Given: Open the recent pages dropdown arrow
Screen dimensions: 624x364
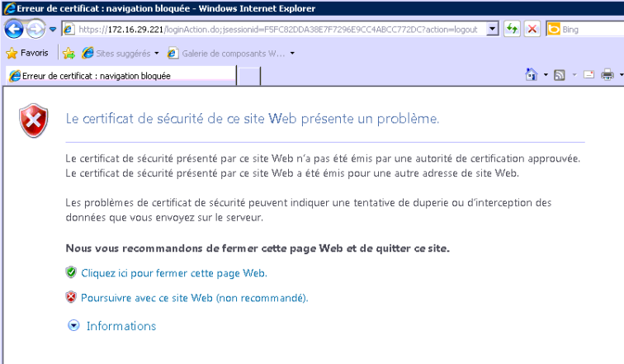Looking at the screenshot, I should pos(53,30).
